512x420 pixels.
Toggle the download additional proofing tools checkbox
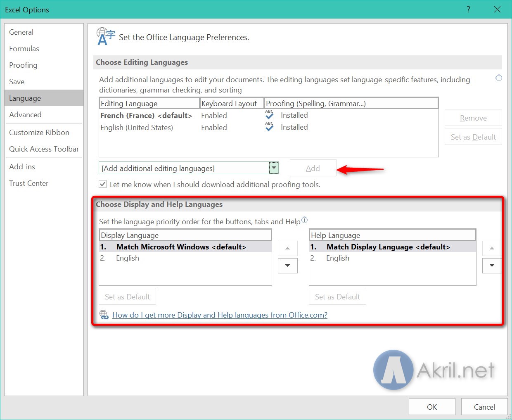[x=103, y=184]
